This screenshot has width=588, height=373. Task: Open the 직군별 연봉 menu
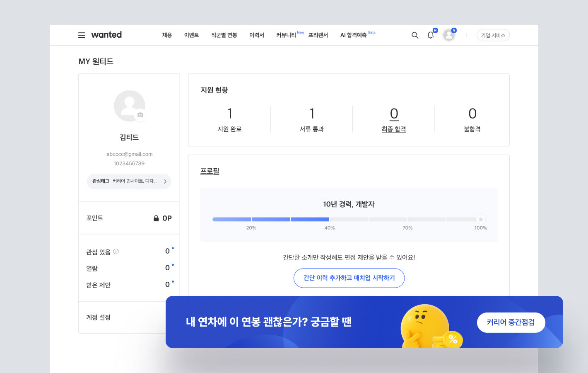[x=224, y=35]
